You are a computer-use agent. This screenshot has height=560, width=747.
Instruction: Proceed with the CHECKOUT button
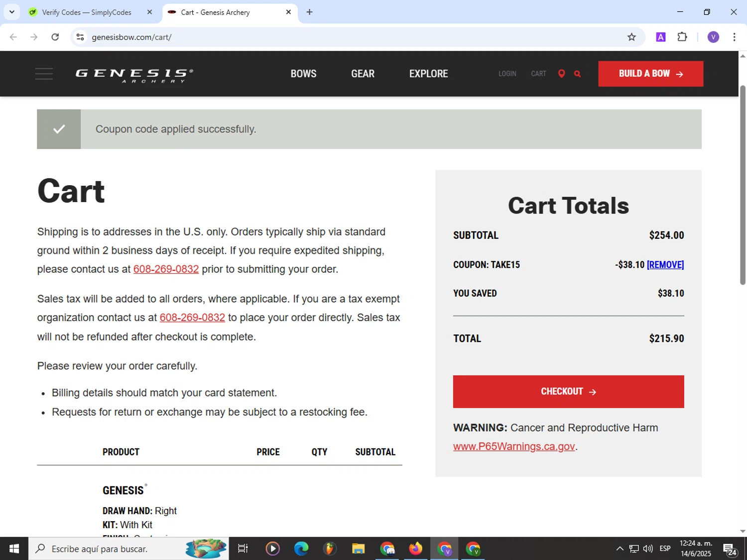(568, 392)
